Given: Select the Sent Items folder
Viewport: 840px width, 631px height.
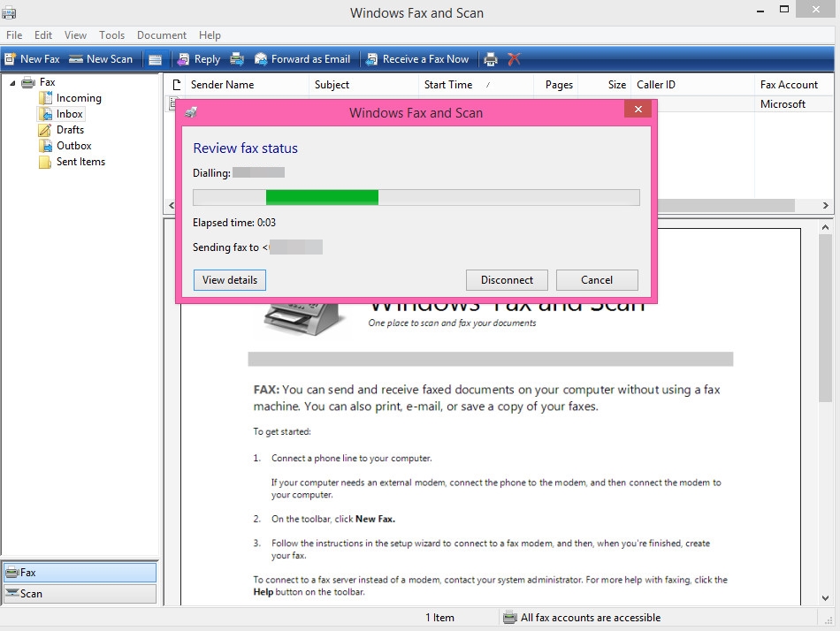Looking at the screenshot, I should click(x=80, y=162).
